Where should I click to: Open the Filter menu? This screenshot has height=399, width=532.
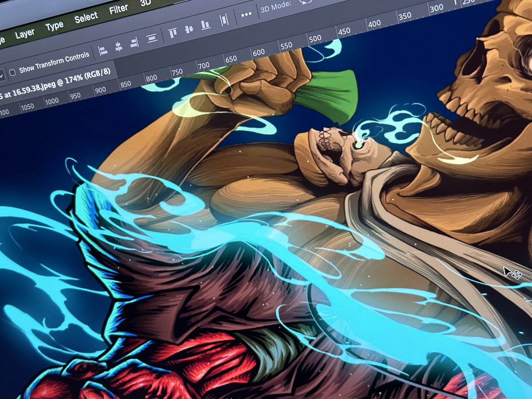pos(118,9)
